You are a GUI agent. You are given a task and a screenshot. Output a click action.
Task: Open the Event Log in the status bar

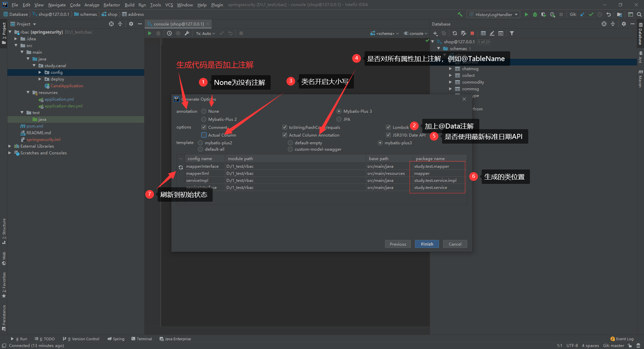pyautogui.click(x=622, y=339)
